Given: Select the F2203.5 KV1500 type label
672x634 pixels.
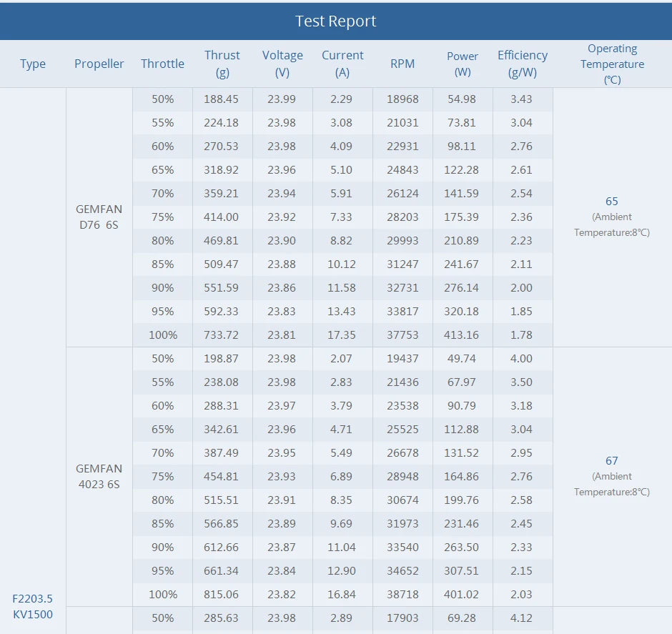Looking at the screenshot, I should coord(33,606).
